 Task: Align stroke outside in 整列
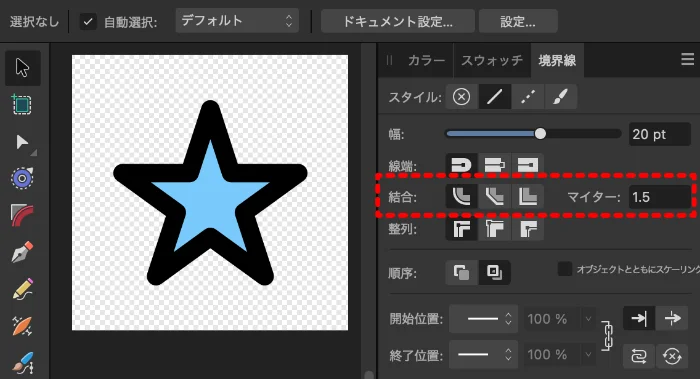click(x=528, y=229)
